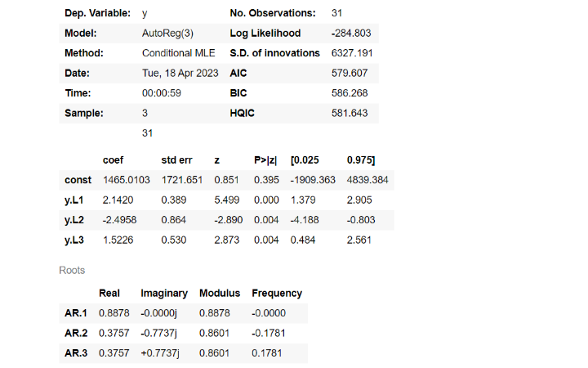The image size is (588, 368).
Task: Click the std err column header
Action: coord(176,160)
